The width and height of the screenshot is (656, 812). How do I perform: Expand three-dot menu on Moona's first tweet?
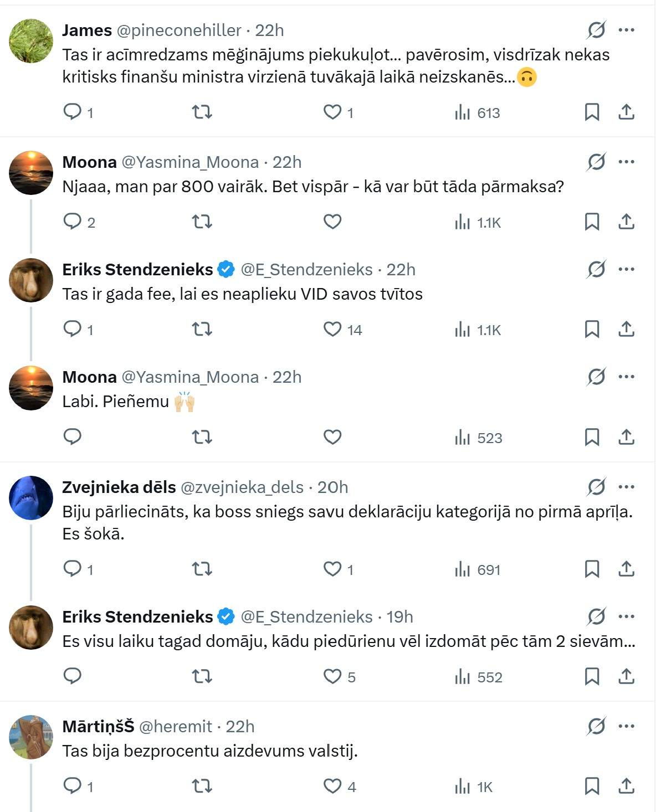tap(626, 162)
